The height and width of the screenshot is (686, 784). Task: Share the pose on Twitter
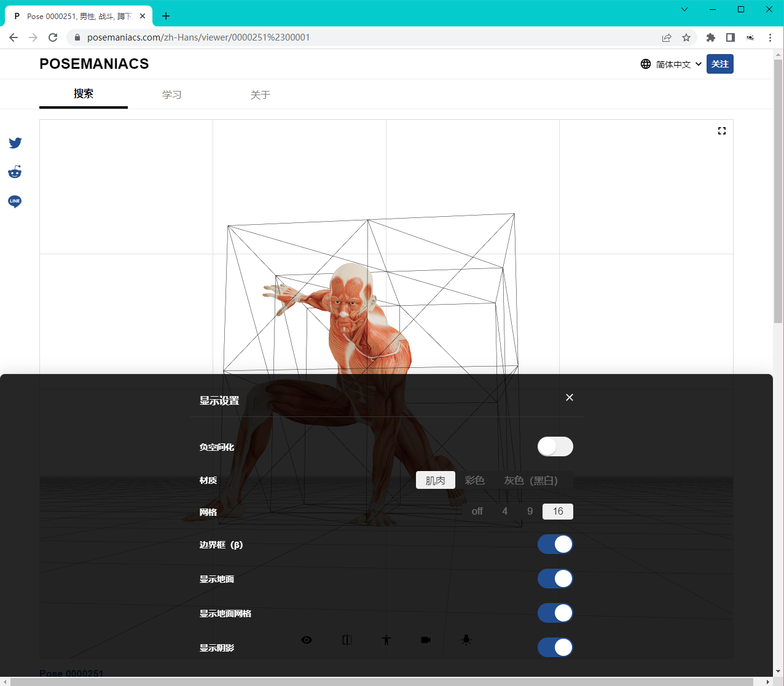coord(15,143)
